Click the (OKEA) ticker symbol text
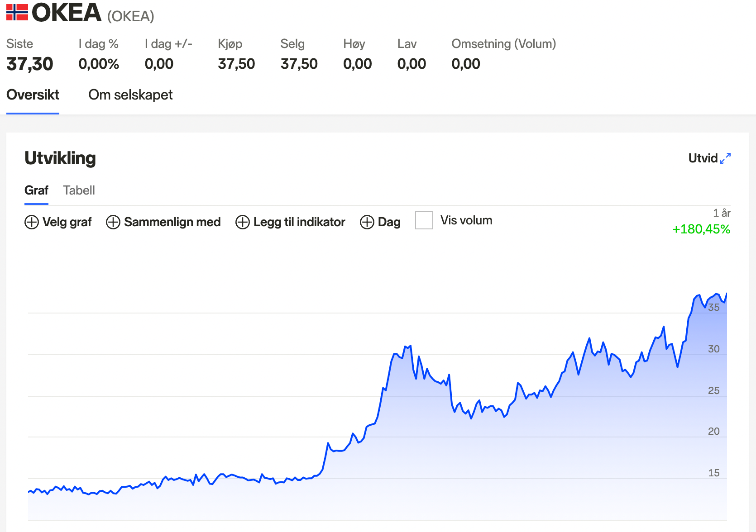 [x=131, y=16]
